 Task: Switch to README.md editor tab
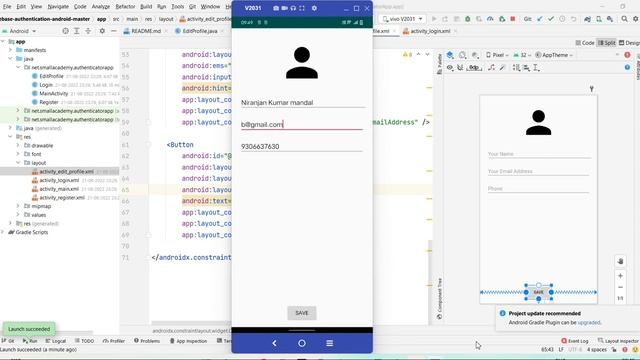tap(146, 31)
